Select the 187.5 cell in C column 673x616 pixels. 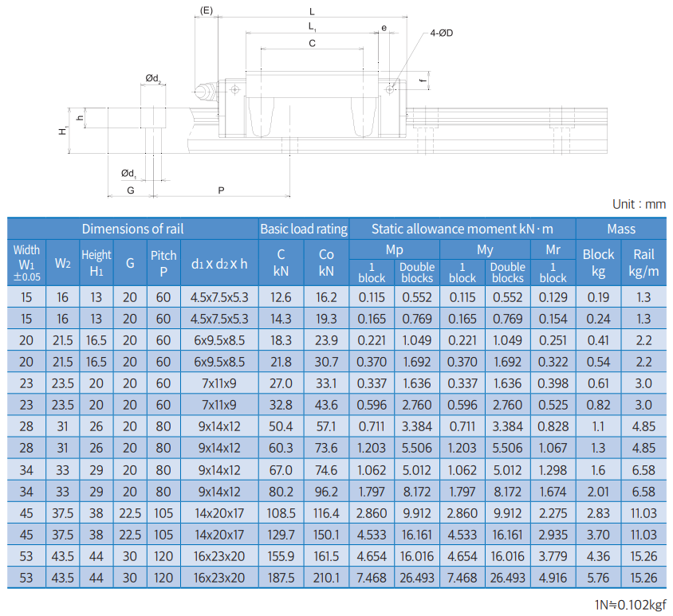click(281, 578)
